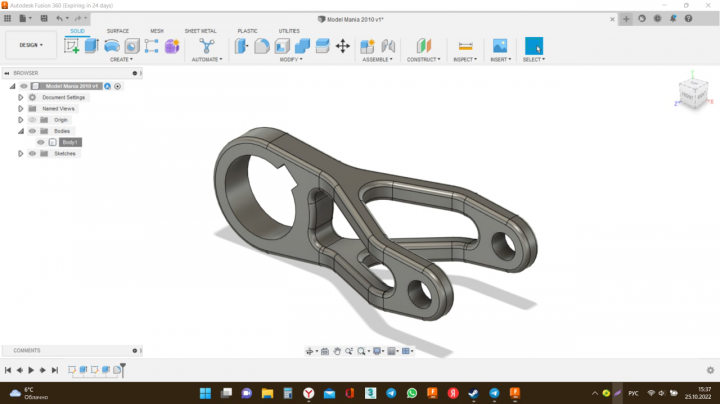Choose the Revolve tool icon
720x404 pixels.
tap(112, 46)
